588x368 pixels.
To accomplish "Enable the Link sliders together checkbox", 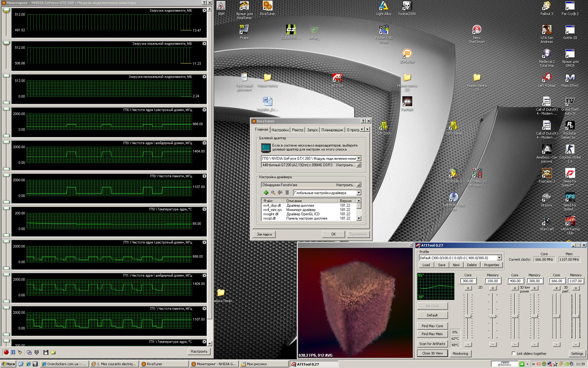I will coord(514,353).
